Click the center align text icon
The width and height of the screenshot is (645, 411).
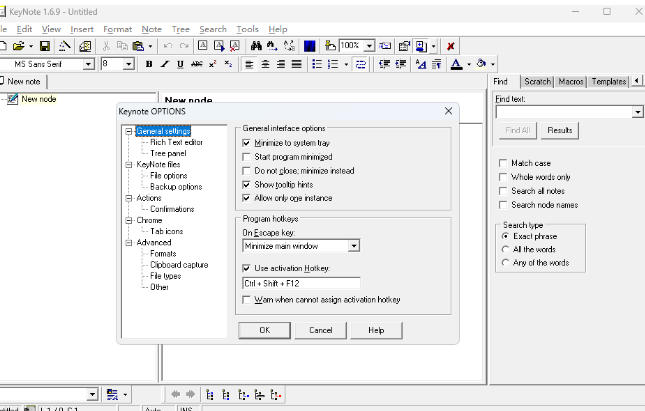pyautogui.click(x=266, y=64)
